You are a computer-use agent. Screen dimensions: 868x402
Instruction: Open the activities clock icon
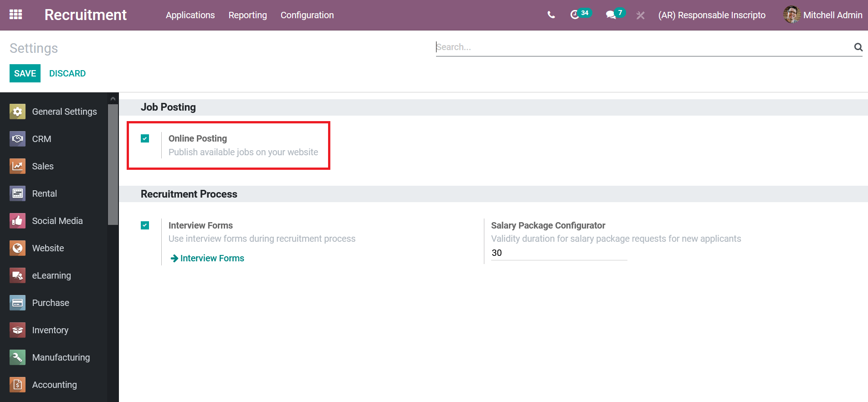(575, 15)
